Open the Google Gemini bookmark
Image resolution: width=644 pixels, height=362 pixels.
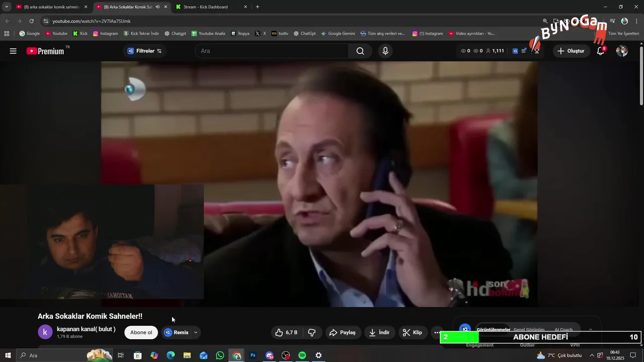coord(338,34)
